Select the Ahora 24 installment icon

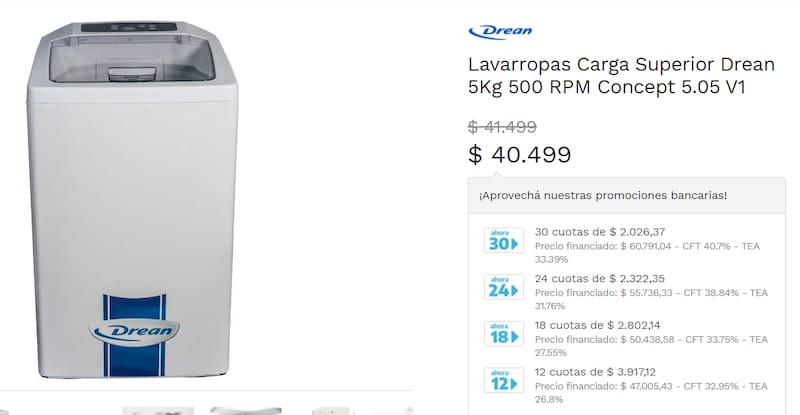pos(504,287)
